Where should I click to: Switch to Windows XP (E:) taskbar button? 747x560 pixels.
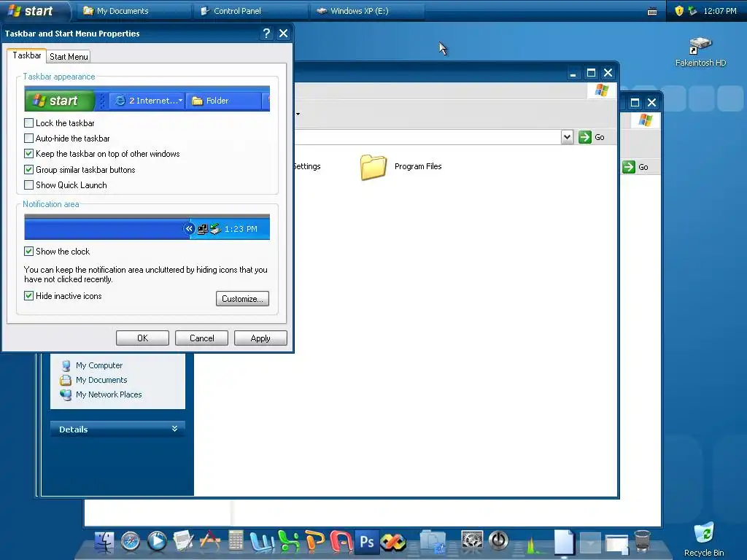pos(368,10)
